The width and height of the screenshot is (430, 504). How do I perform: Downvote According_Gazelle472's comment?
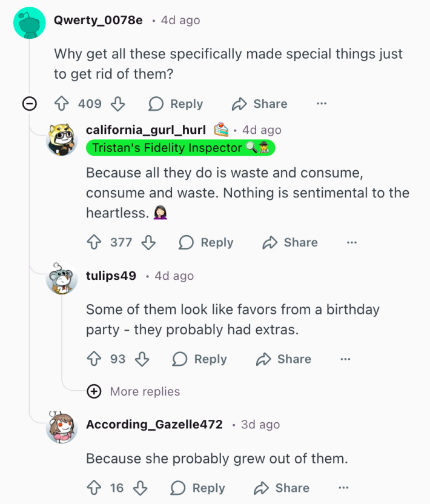140,488
